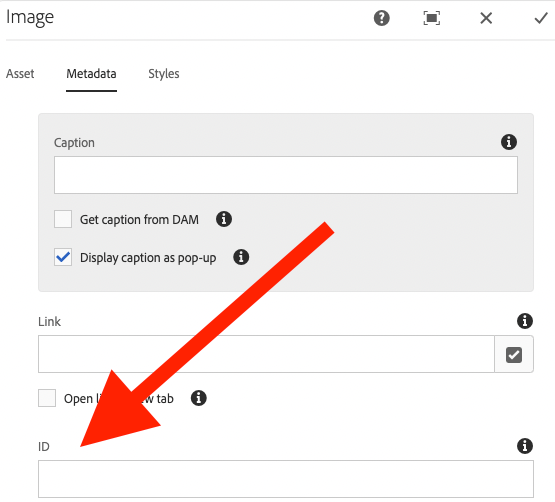
Task: Open the Styles tab
Action: click(164, 74)
